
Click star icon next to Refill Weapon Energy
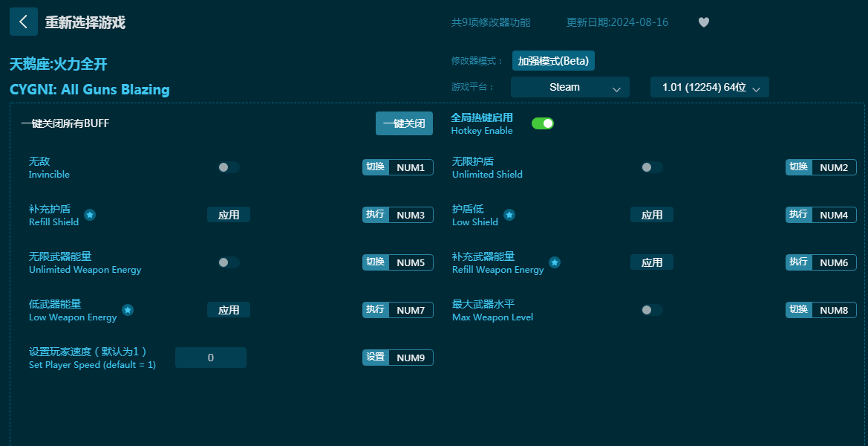(555, 262)
